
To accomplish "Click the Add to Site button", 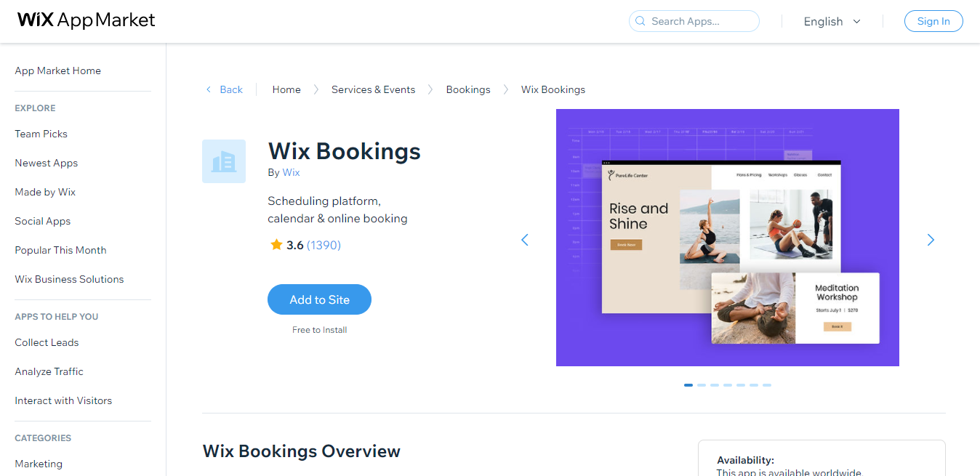I will (x=319, y=299).
